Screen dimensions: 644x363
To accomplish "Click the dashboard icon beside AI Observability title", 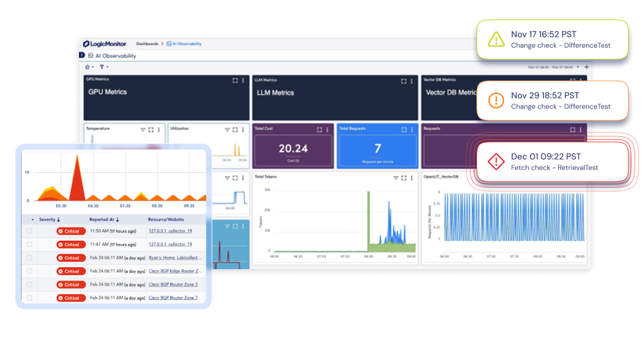I will 91,56.
